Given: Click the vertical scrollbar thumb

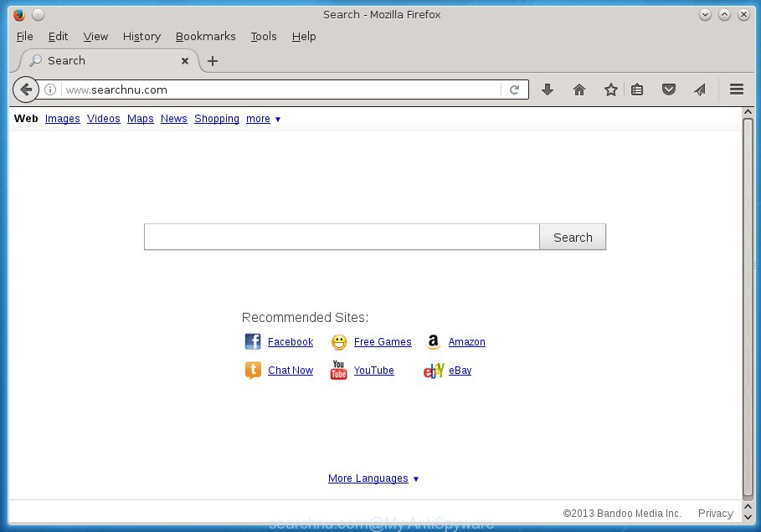Looking at the screenshot, I should (748, 309).
